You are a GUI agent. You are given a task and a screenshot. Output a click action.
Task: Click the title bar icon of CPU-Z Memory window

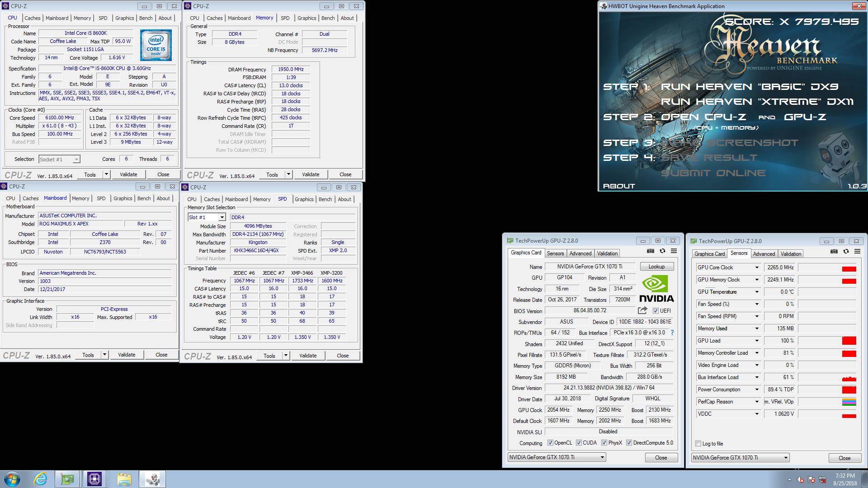coord(188,6)
